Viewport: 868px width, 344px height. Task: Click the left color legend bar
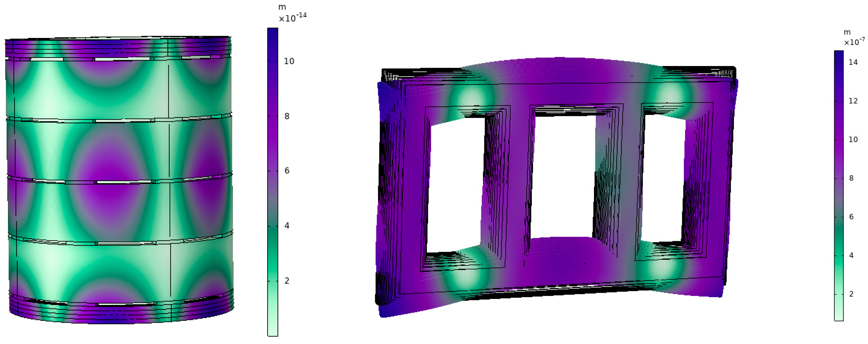click(273, 182)
